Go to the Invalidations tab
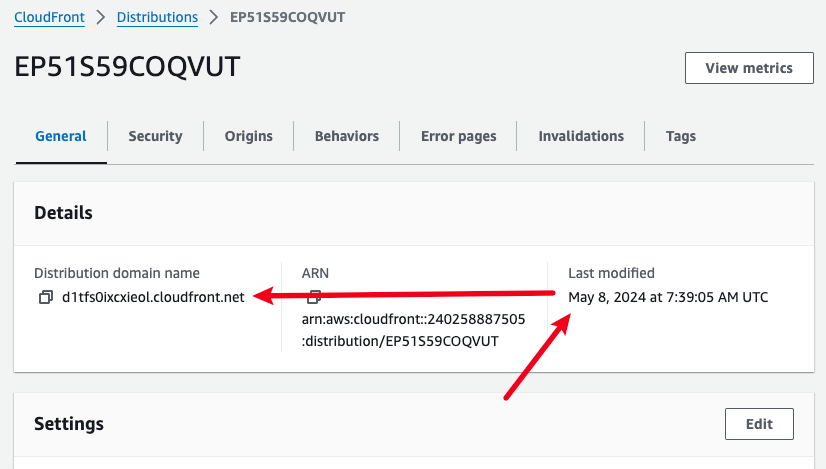Screen dimensions: 826x469 (581, 136)
